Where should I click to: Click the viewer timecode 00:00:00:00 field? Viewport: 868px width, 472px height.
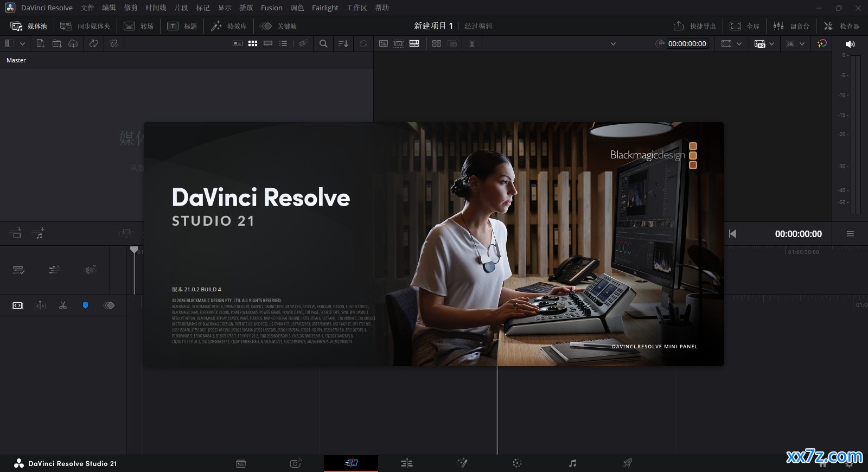[687, 43]
